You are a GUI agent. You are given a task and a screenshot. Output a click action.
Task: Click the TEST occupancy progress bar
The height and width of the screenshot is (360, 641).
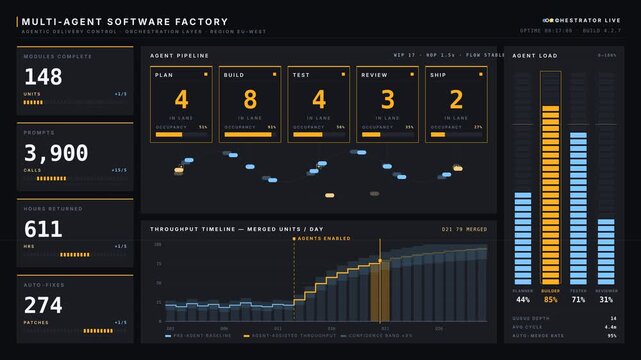[319, 134]
